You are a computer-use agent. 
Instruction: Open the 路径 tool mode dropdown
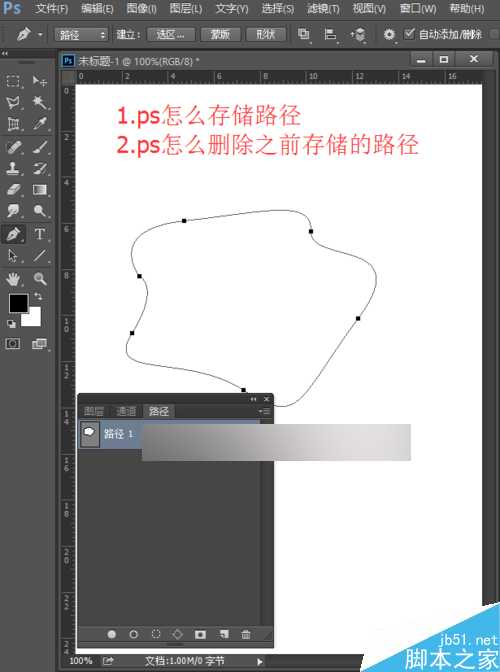81,35
